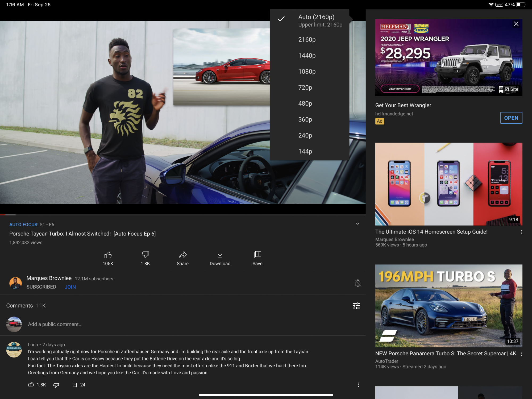Dislike Luca's comment
The height and width of the screenshot is (399, 532).
tap(56, 385)
